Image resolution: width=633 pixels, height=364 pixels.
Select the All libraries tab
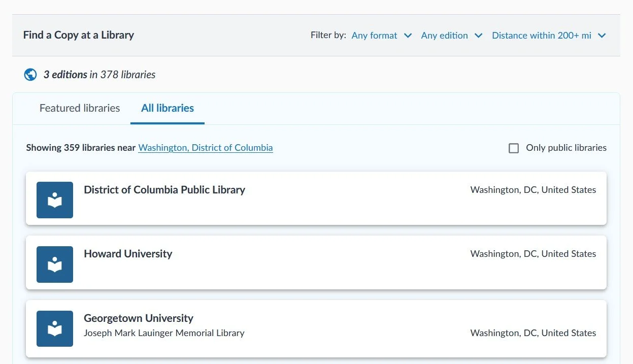pyautogui.click(x=168, y=108)
